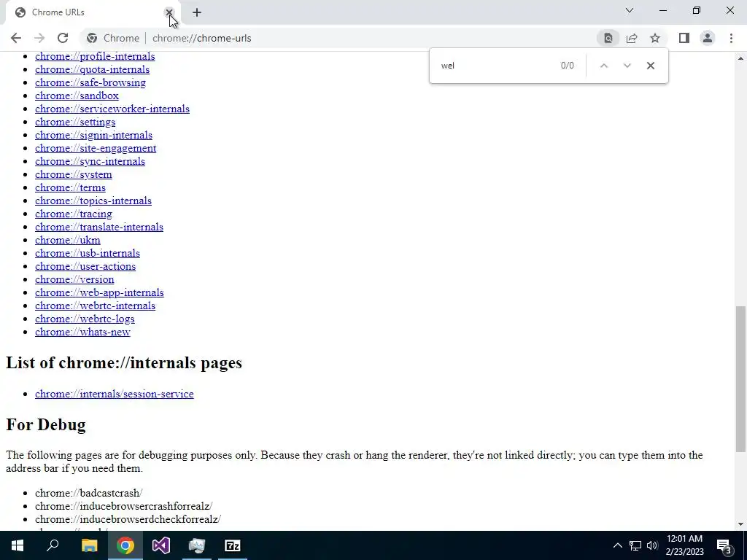The width and height of the screenshot is (747, 560).
Task: Click the Chrome site info chip
Action: click(113, 38)
